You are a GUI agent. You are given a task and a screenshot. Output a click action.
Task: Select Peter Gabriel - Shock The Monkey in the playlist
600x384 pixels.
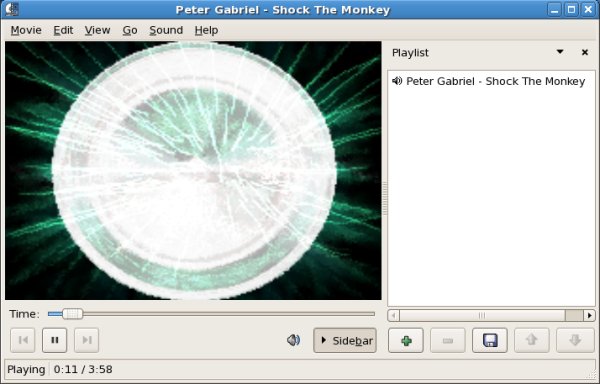pyautogui.click(x=491, y=81)
